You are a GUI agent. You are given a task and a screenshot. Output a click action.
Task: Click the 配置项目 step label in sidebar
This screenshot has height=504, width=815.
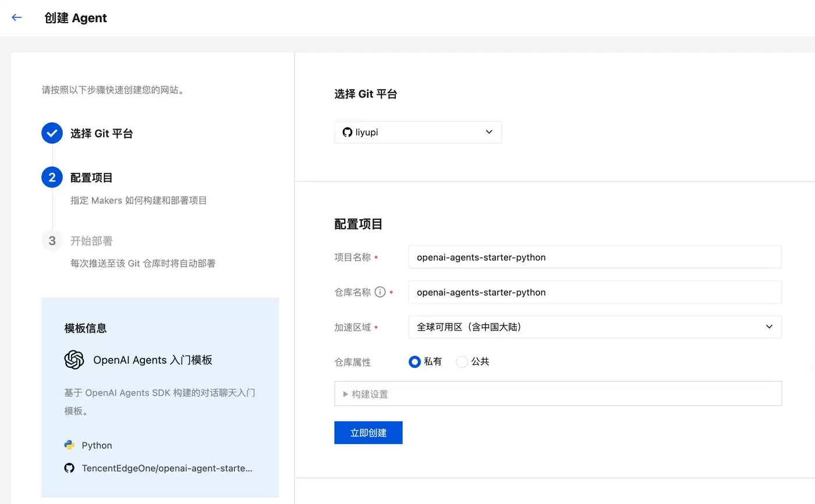91,178
